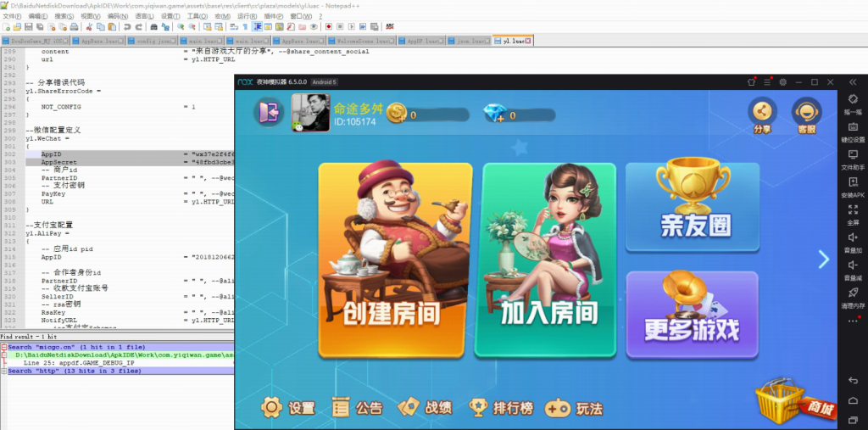Open customer service (客服) icon
The height and width of the screenshot is (430, 868).
[806, 113]
